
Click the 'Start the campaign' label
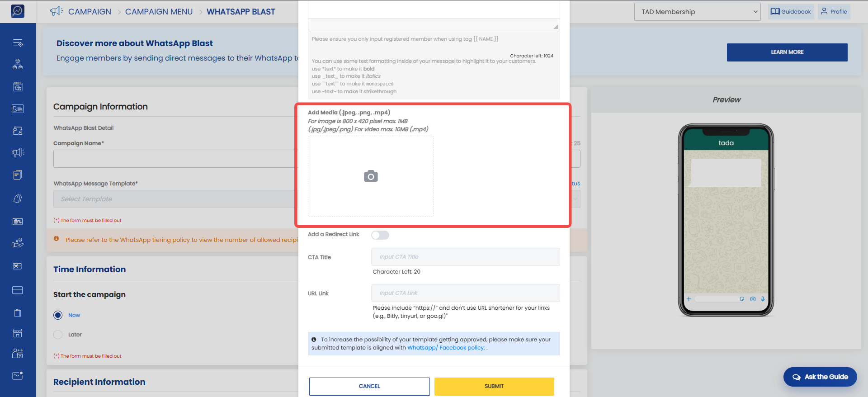click(90, 295)
